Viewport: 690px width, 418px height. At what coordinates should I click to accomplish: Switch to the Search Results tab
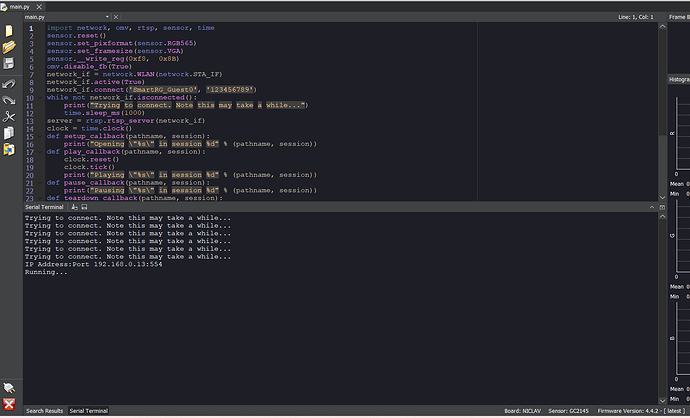tap(45, 411)
